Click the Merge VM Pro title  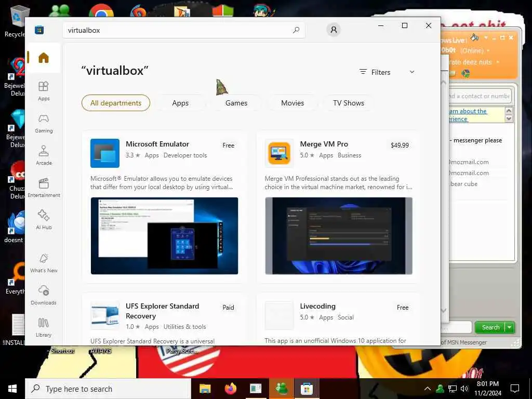tap(324, 144)
